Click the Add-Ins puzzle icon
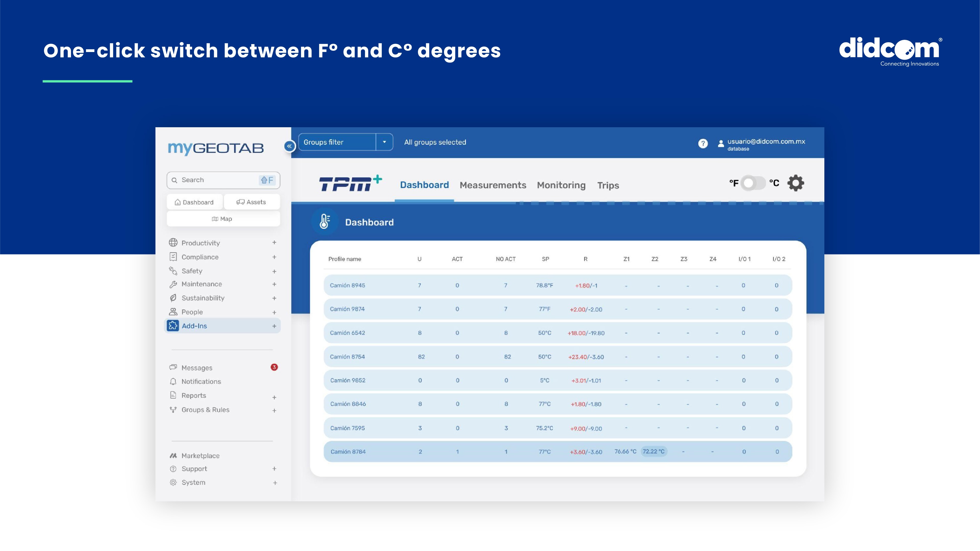Viewport: 980px width, 551px height. (173, 326)
